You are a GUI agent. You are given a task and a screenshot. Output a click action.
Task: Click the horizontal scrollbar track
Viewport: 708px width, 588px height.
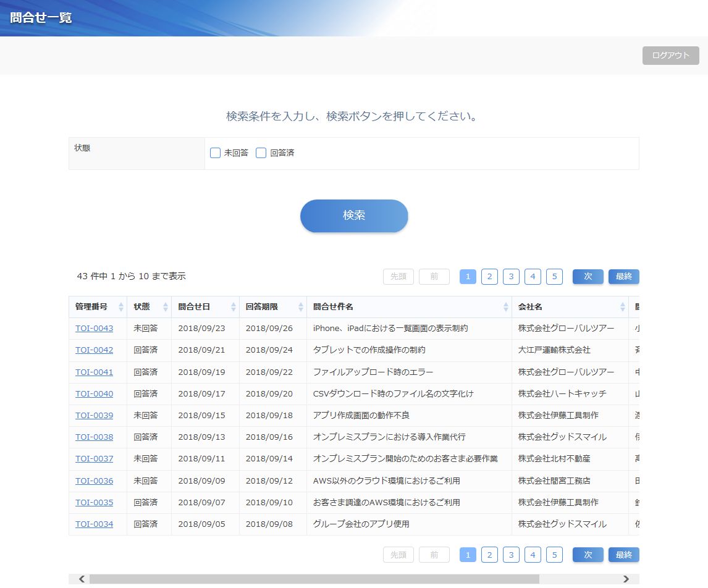(581, 579)
